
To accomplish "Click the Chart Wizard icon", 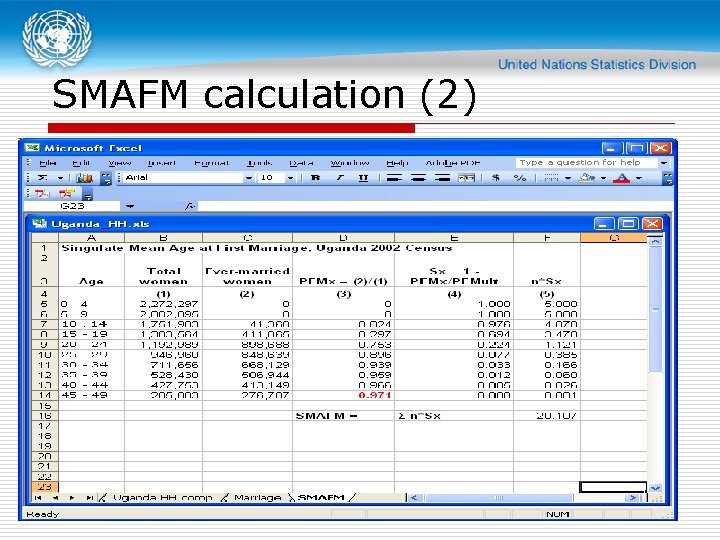I will [x=84, y=178].
